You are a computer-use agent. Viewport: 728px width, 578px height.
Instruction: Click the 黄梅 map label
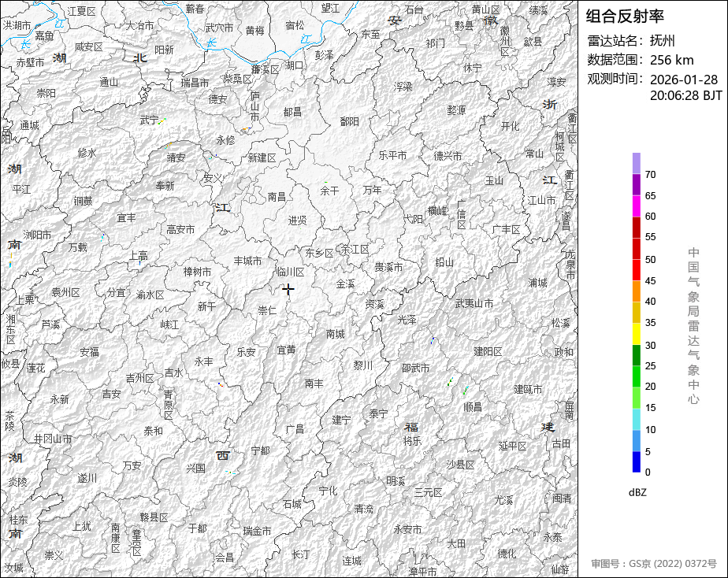pyautogui.click(x=255, y=31)
